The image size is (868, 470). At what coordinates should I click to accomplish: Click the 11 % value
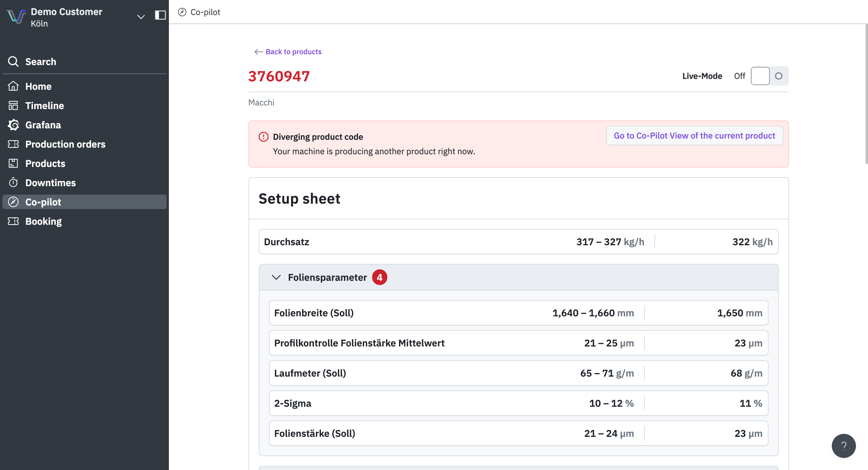(x=751, y=403)
